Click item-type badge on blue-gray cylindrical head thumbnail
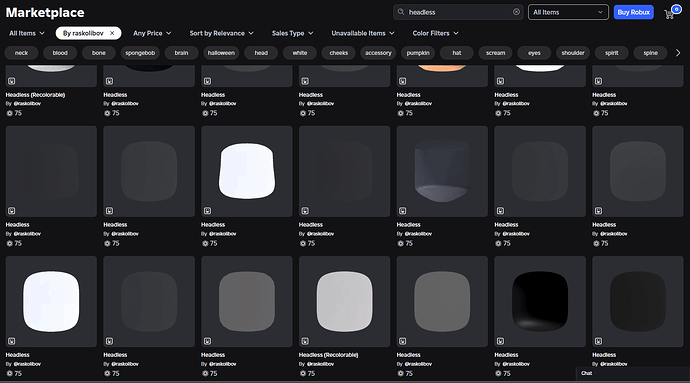Viewport: 690px width, 383px height. pos(403,211)
